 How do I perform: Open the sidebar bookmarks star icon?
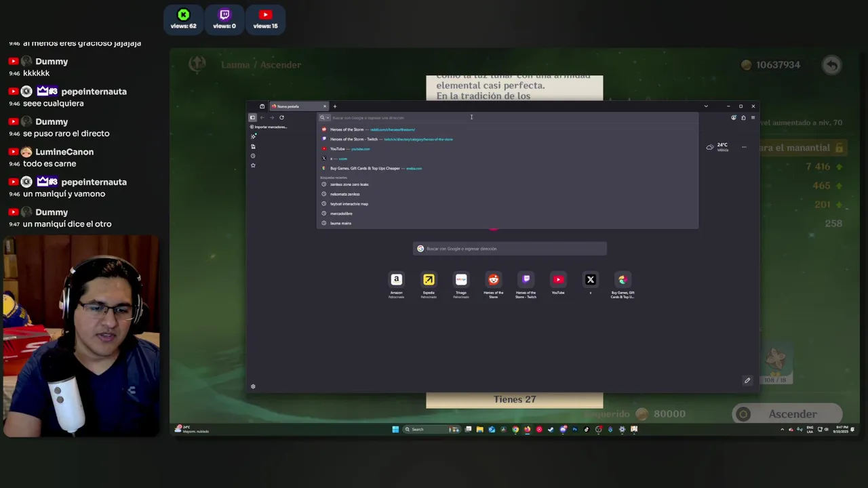pos(253,165)
